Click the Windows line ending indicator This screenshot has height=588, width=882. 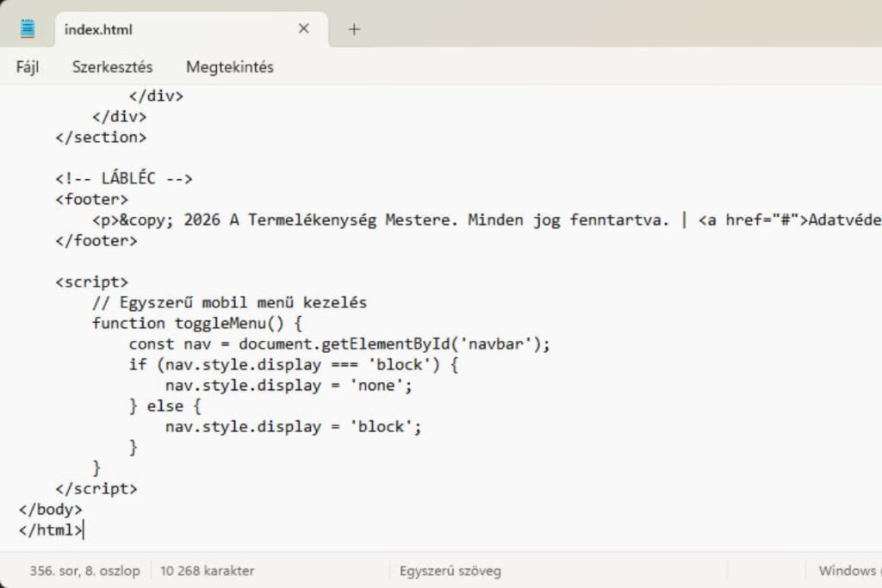pos(848,570)
